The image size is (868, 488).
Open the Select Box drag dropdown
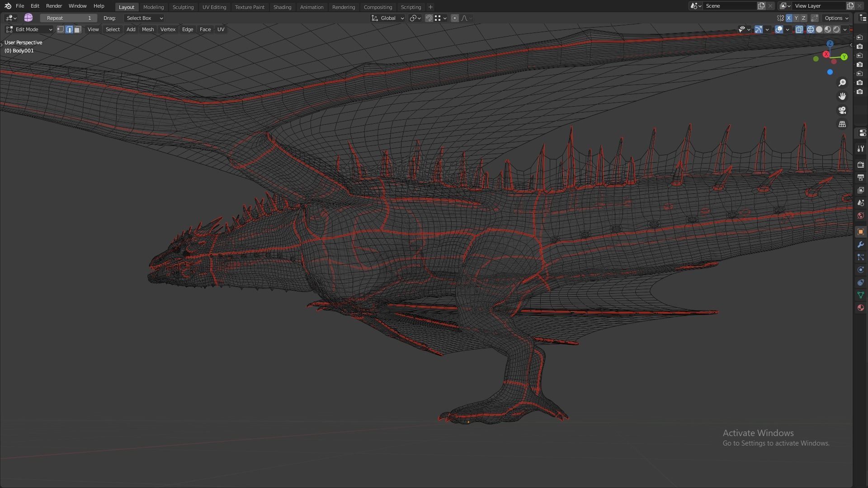144,18
